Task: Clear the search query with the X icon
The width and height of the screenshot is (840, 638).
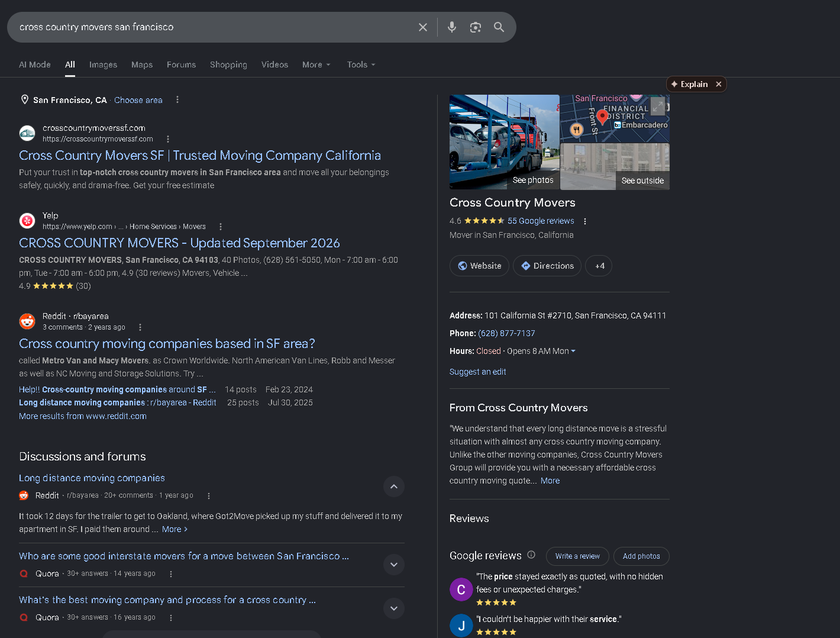Action: [x=423, y=27]
